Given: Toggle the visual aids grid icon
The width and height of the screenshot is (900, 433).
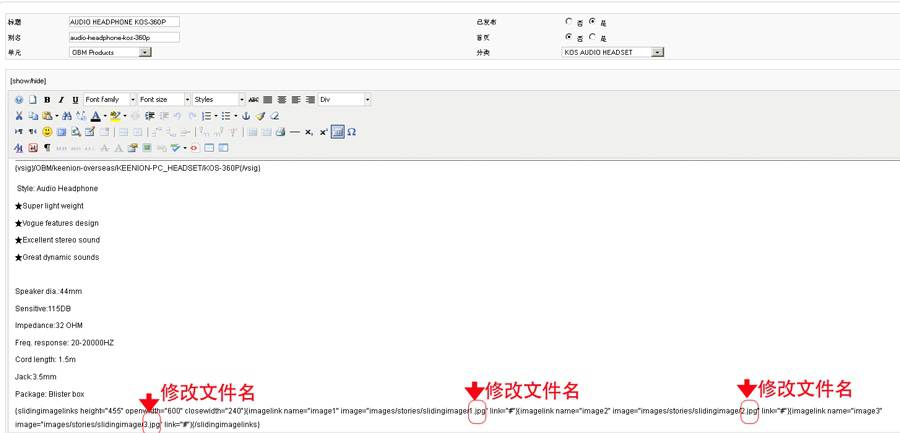Looking at the screenshot, I should pos(338,132).
